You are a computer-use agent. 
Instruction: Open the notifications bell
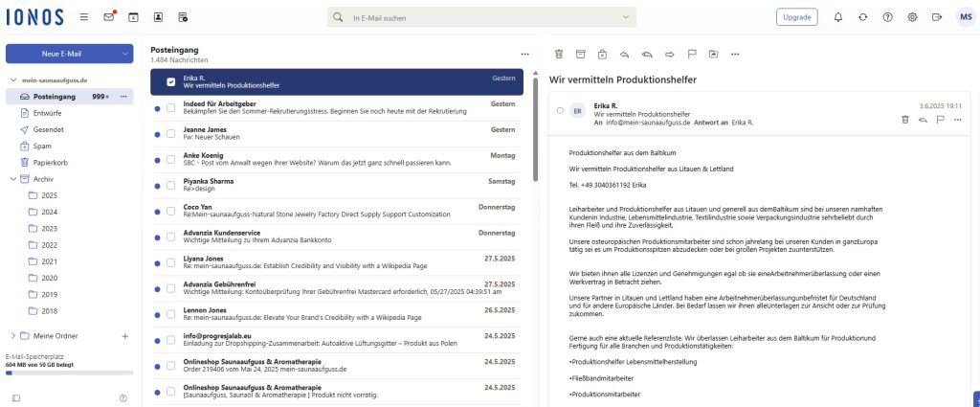coord(838,17)
